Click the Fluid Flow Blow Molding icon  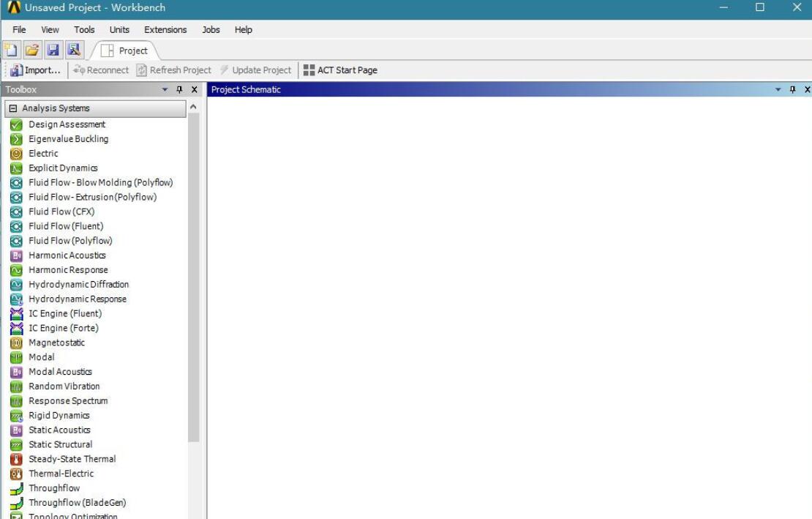tap(17, 182)
